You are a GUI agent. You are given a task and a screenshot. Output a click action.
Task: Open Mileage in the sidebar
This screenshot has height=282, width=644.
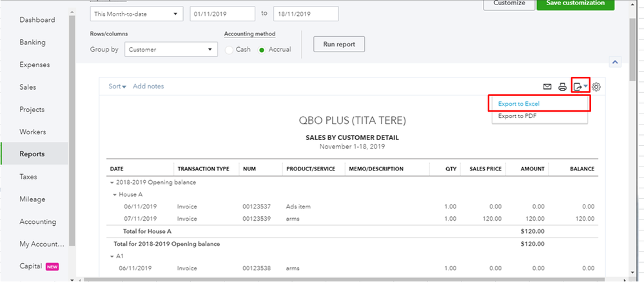(x=32, y=199)
